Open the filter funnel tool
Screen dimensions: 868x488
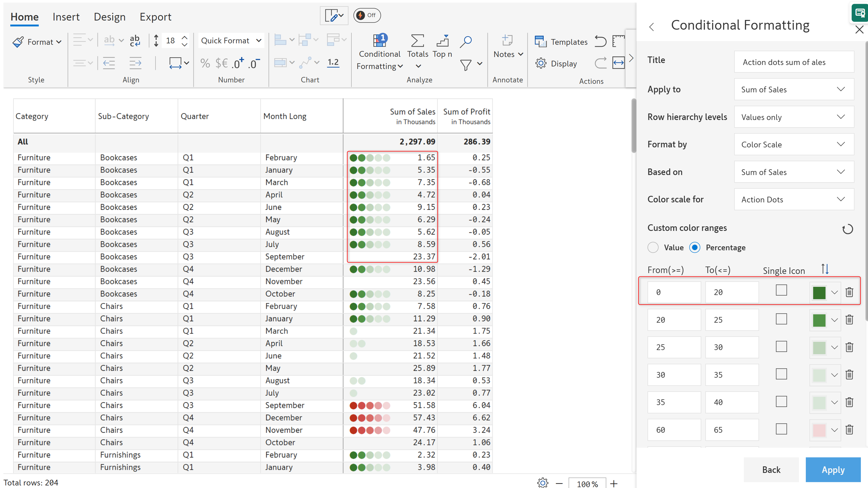[x=466, y=64]
